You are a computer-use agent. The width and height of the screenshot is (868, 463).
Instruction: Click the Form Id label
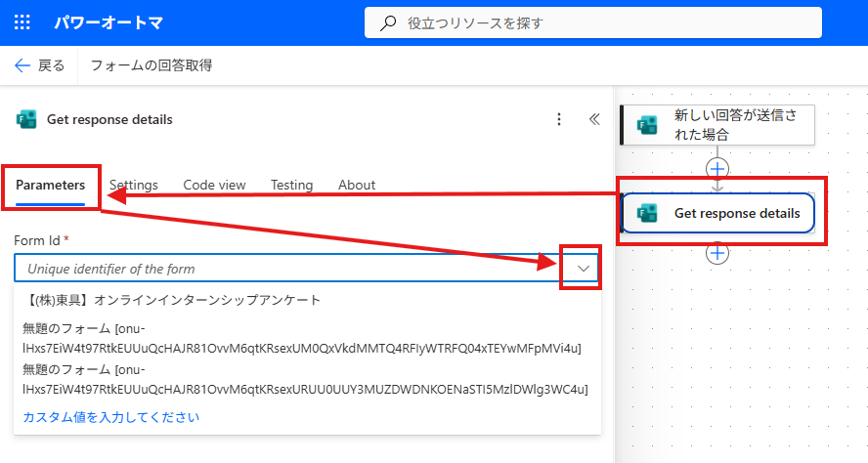(x=36, y=240)
